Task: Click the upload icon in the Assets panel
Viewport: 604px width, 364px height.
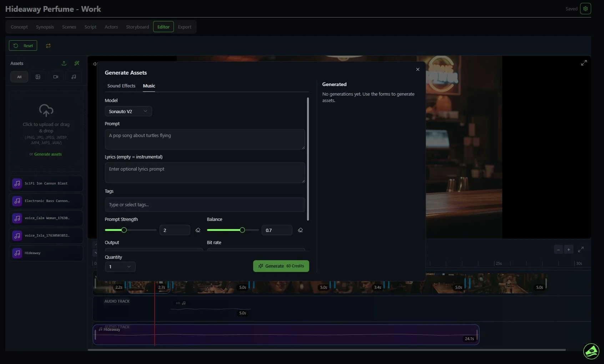Action: (x=64, y=63)
